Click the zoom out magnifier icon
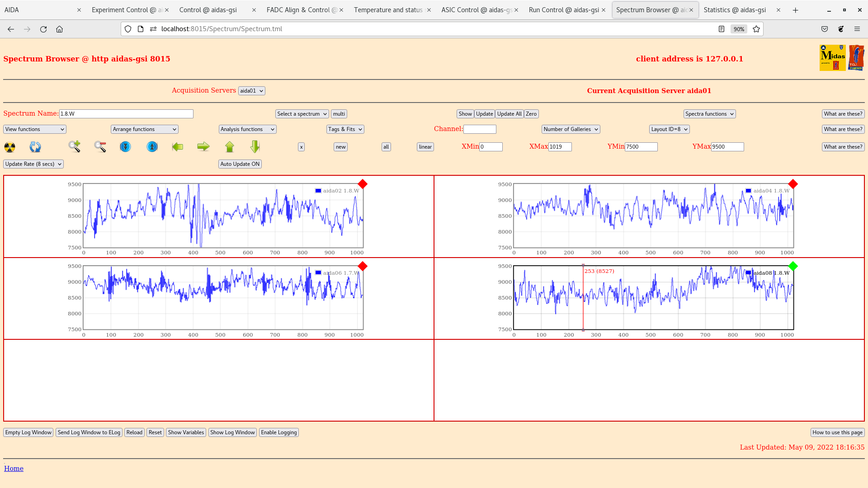868x488 pixels. pyautogui.click(x=100, y=146)
